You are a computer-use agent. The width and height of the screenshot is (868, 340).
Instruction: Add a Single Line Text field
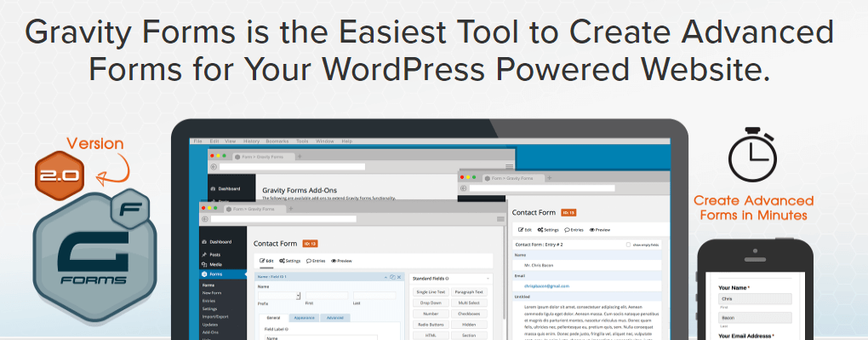click(x=430, y=292)
